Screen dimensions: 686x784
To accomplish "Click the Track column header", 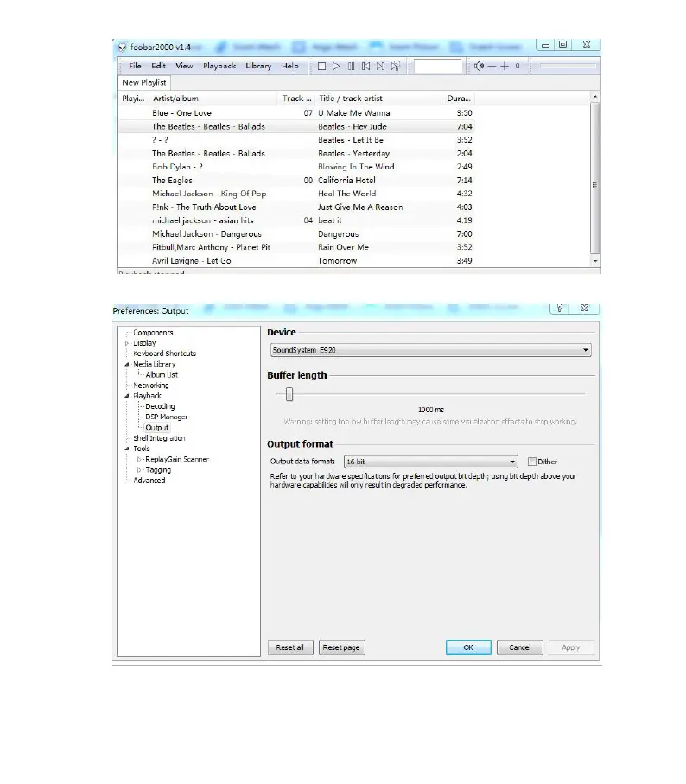I will click(x=296, y=99).
